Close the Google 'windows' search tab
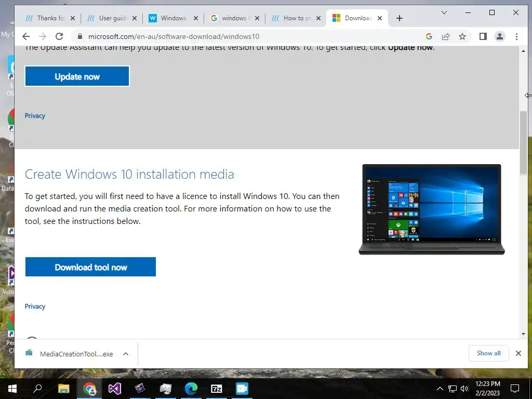 (x=257, y=18)
